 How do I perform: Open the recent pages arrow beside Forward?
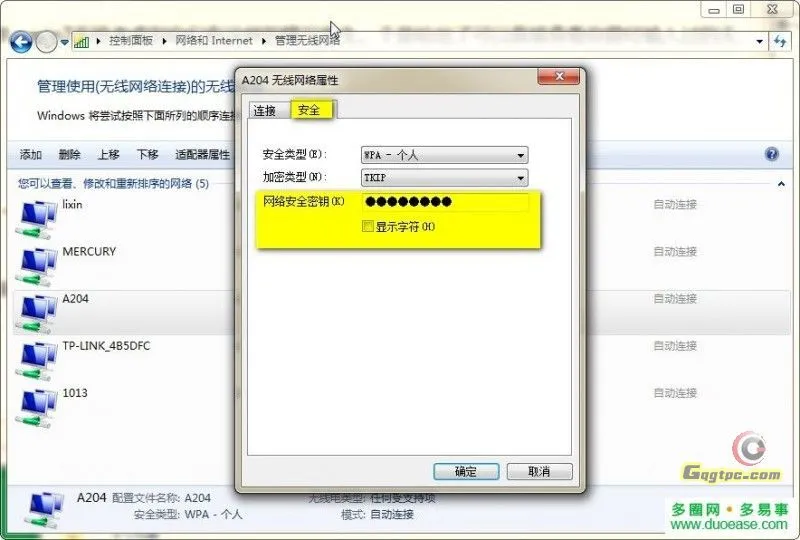pyautogui.click(x=64, y=42)
